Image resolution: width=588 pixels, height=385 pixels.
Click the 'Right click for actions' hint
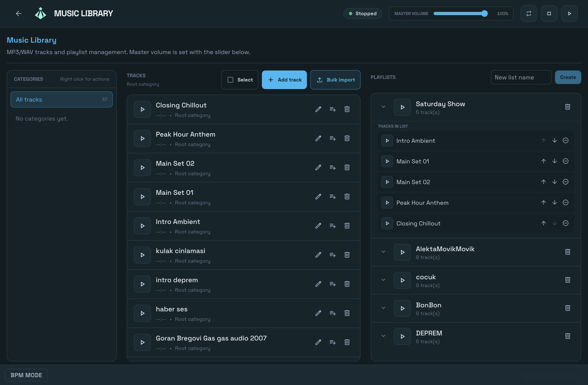(x=84, y=79)
